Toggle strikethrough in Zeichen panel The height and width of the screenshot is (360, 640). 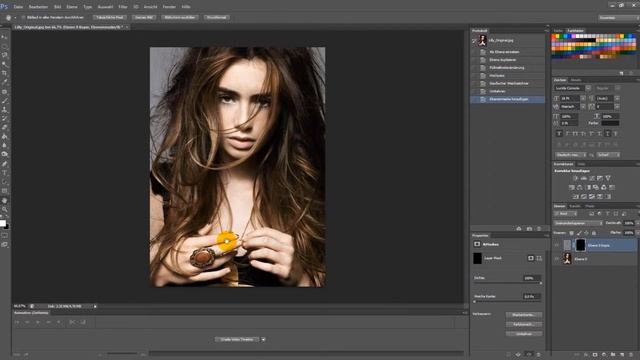point(616,133)
